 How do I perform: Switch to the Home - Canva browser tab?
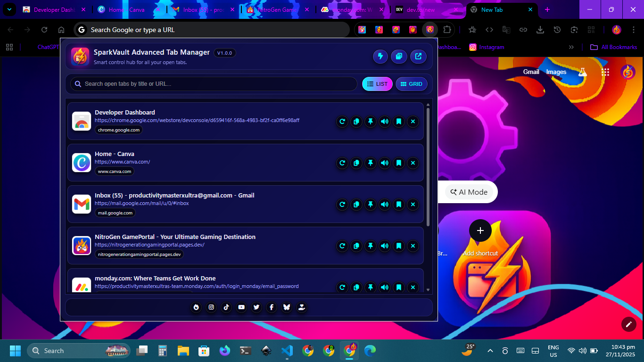[125, 9]
